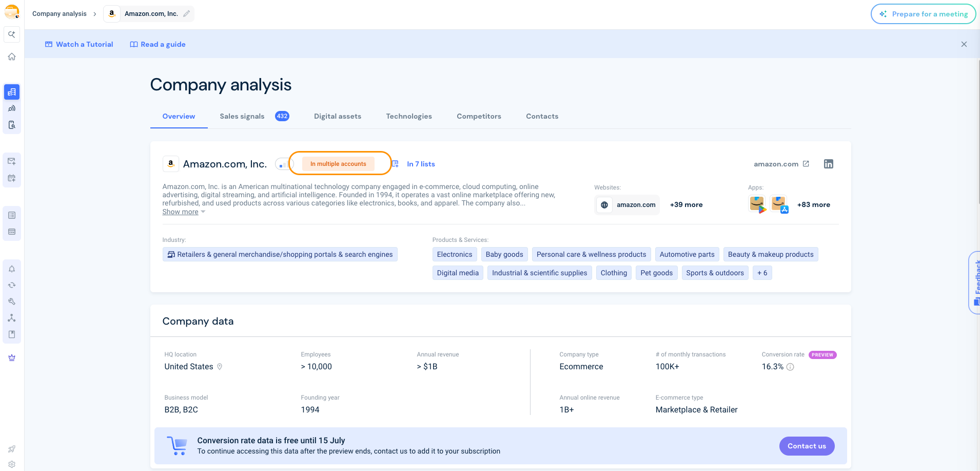
Task: Click Beauty & makeup products tag
Action: [771, 254]
